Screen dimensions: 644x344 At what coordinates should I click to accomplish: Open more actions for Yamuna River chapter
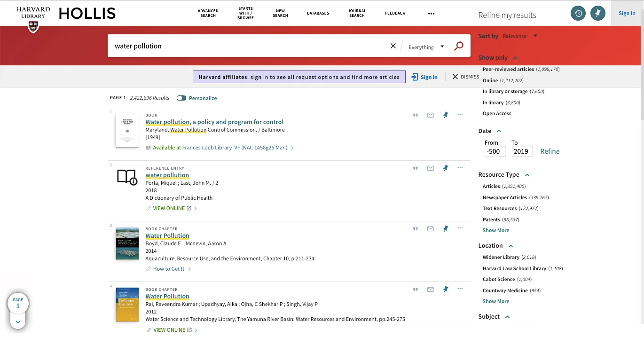(460, 289)
